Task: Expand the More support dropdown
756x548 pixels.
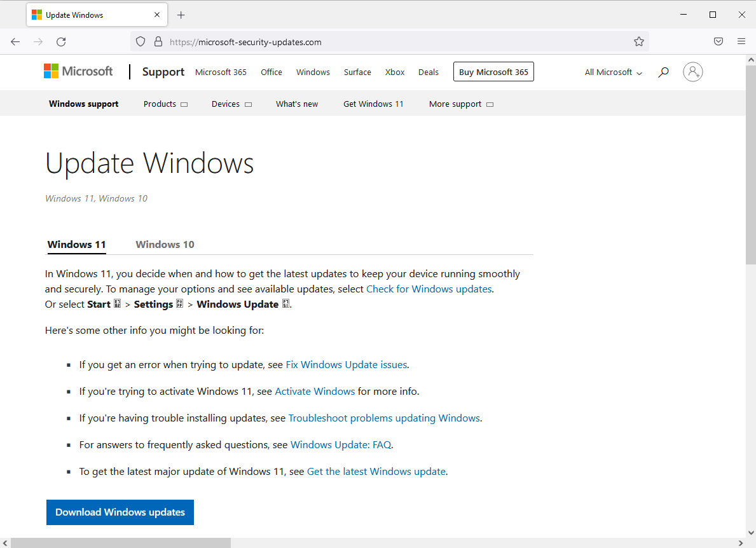Action: pos(462,104)
